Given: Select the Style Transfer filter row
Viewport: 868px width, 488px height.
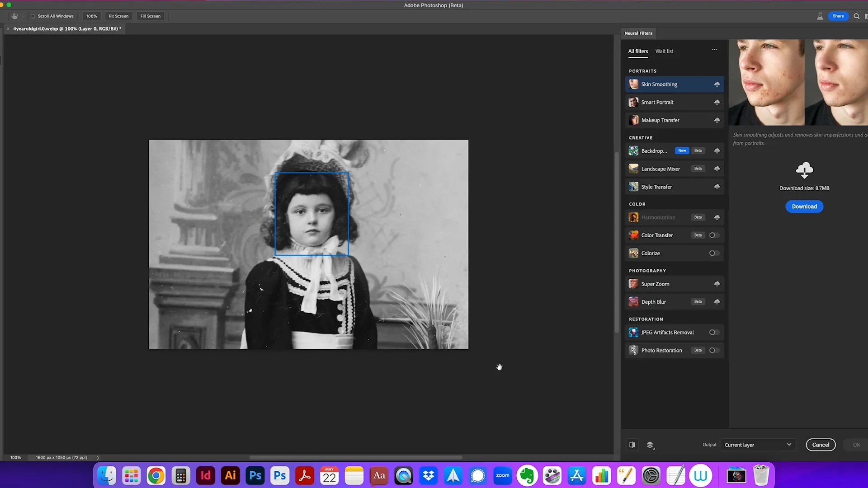Looking at the screenshot, I should click(674, 187).
